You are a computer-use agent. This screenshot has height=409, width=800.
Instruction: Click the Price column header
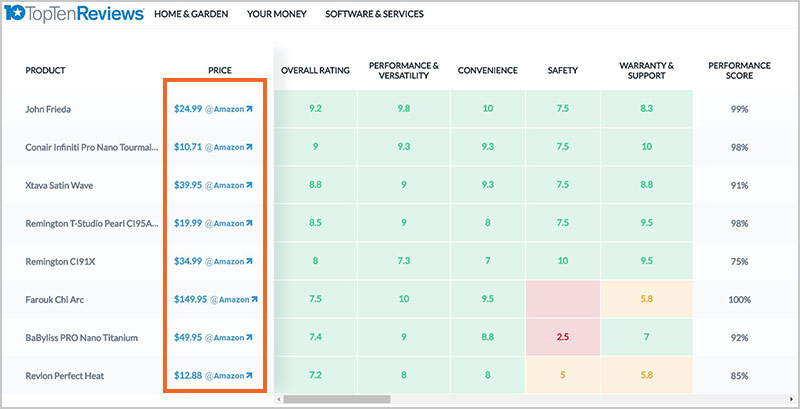point(220,70)
